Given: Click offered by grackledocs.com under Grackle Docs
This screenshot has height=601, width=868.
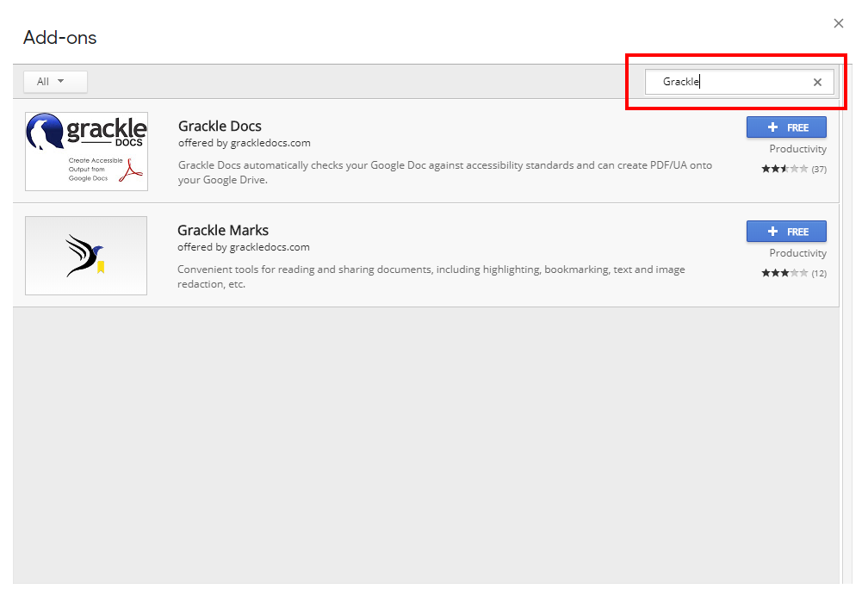Looking at the screenshot, I should [x=245, y=143].
